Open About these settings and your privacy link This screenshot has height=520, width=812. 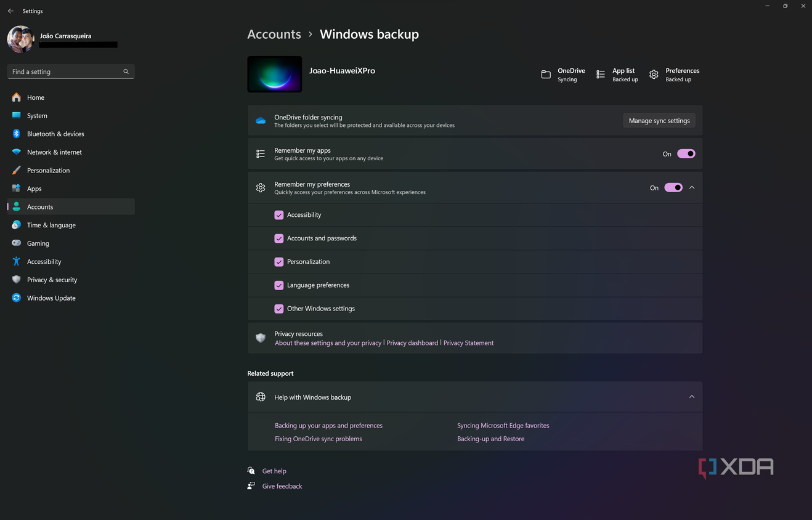[328, 343]
